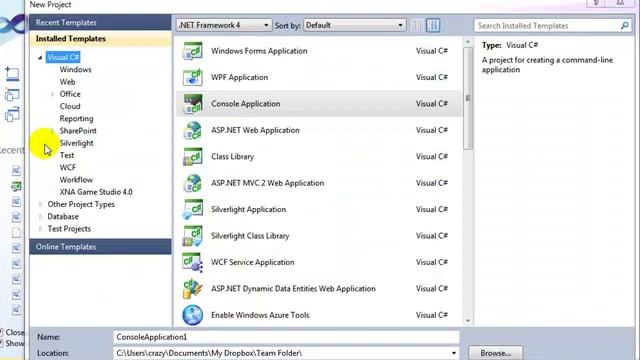This screenshot has width=640, height=360.
Task: Switch to small icons view
Action: [x=416, y=25]
